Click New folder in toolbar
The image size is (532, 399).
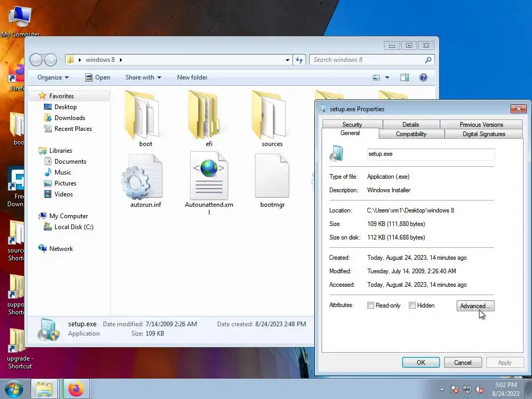[192, 77]
